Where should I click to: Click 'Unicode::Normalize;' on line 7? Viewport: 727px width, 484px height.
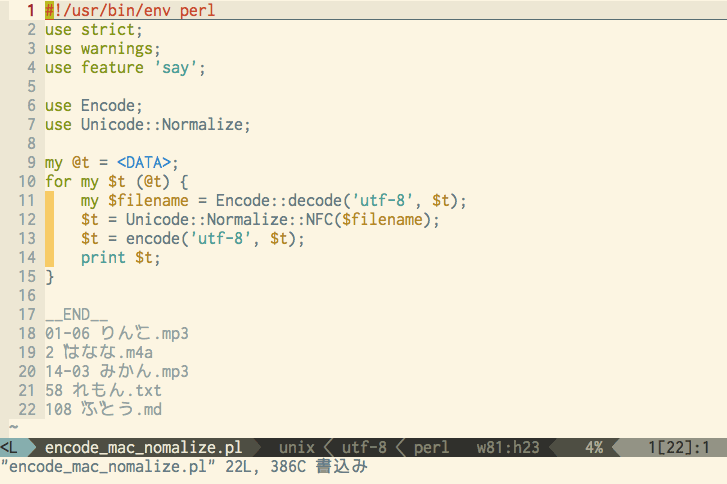[166, 125]
